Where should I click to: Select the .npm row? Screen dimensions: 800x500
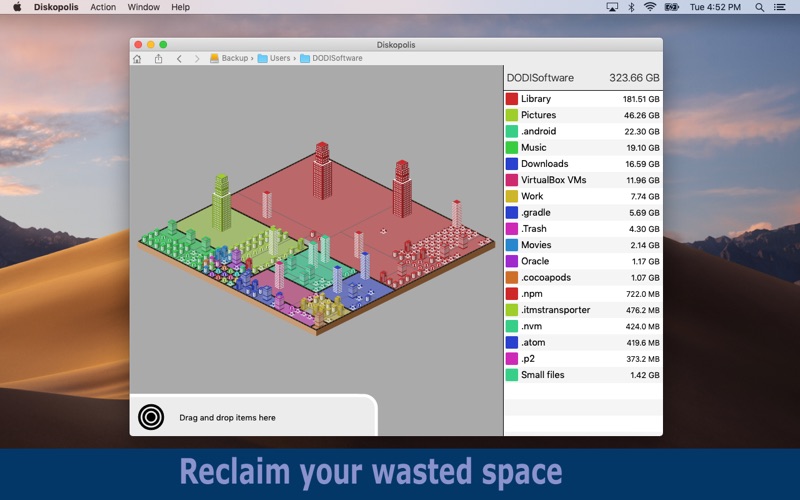pos(583,294)
